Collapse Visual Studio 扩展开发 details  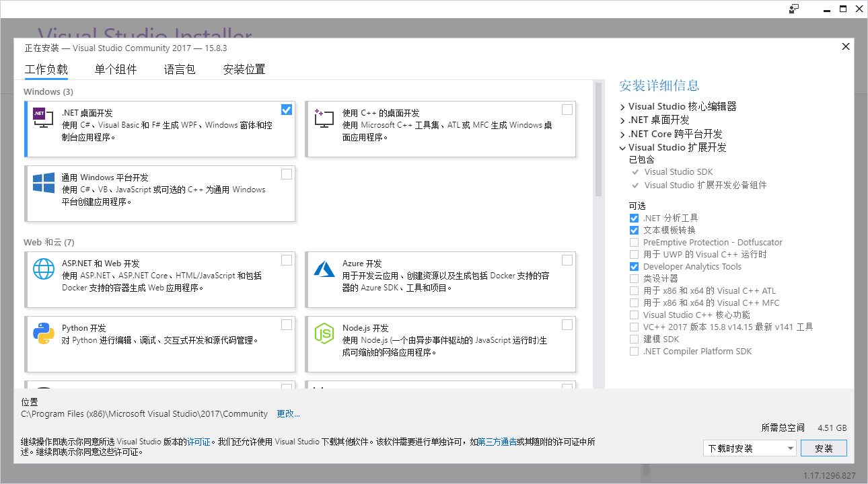tap(622, 148)
